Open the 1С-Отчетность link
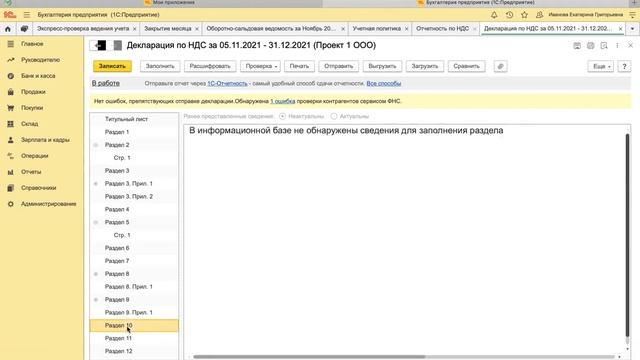640x360 pixels. coord(227,83)
